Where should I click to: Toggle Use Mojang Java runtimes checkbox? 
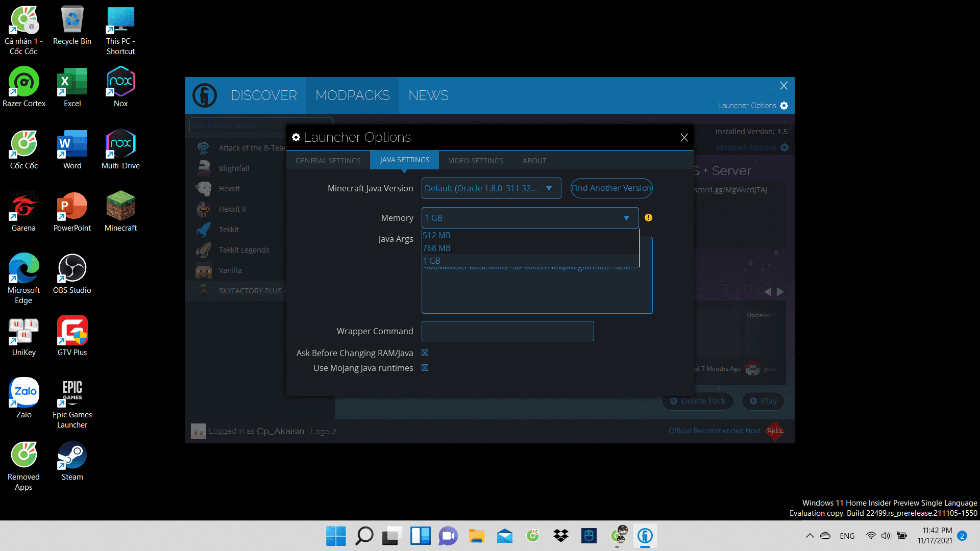425,368
